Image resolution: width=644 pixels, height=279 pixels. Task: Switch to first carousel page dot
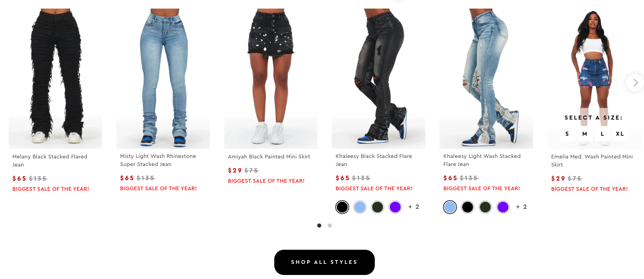pyautogui.click(x=319, y=226)
